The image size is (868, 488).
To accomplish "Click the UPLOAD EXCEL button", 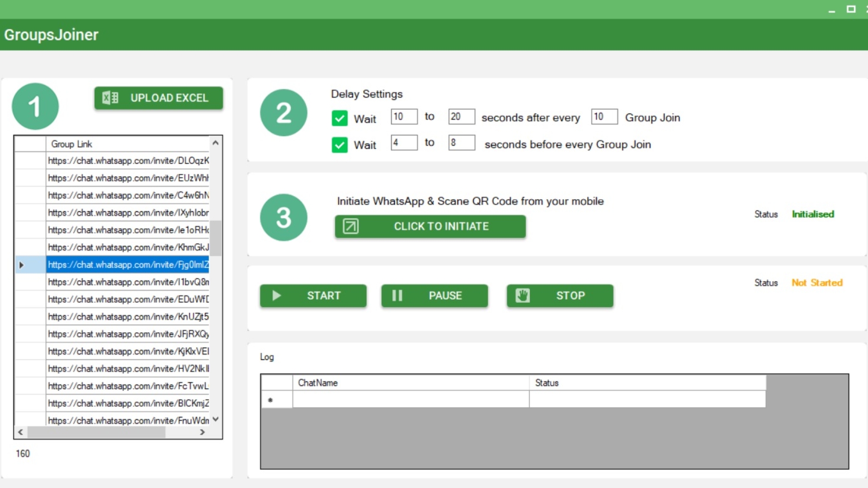I will [x=159, y=98].
